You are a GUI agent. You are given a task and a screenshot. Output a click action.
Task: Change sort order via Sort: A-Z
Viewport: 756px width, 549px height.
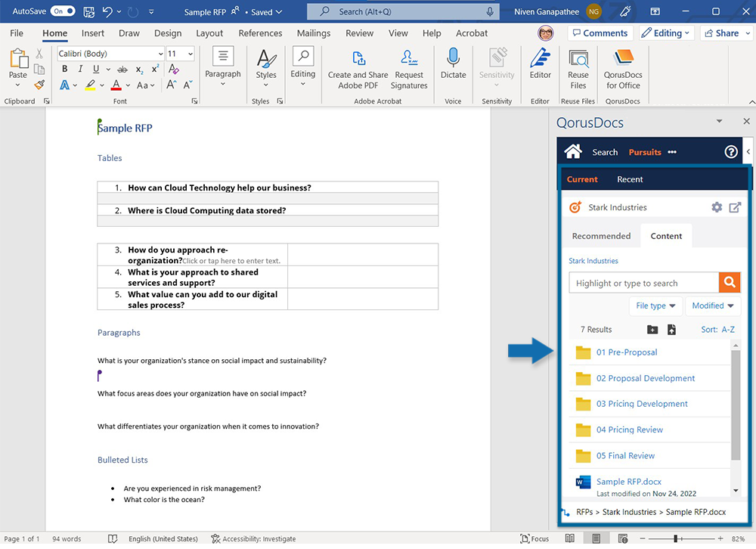point(717,330)
